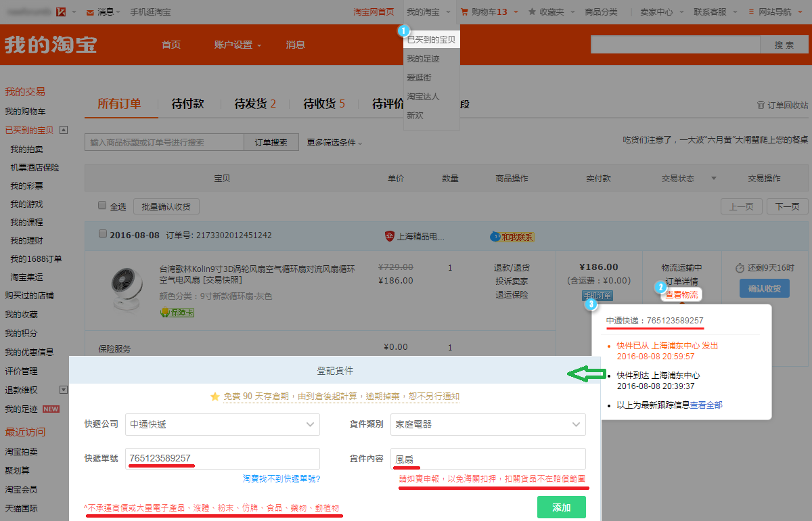Click the 收藏夹 star icon
This screenshot has height=521, width=812.
[x=533, y=12]
